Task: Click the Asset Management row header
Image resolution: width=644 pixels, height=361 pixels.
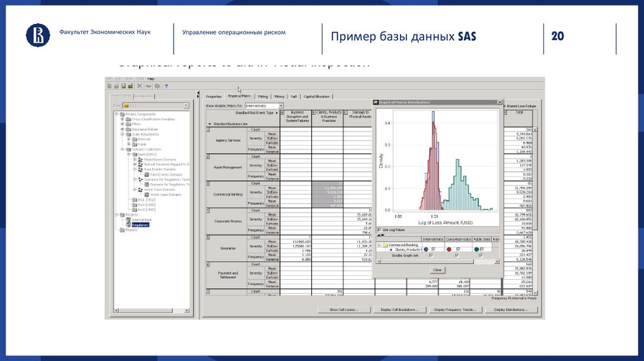Action: [228, 167]
